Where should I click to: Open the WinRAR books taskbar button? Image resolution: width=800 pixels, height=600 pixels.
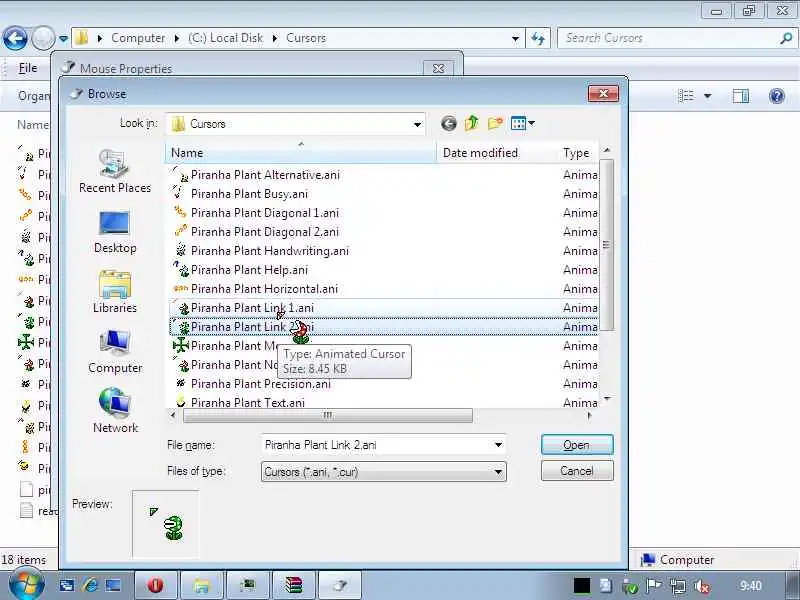293,585
